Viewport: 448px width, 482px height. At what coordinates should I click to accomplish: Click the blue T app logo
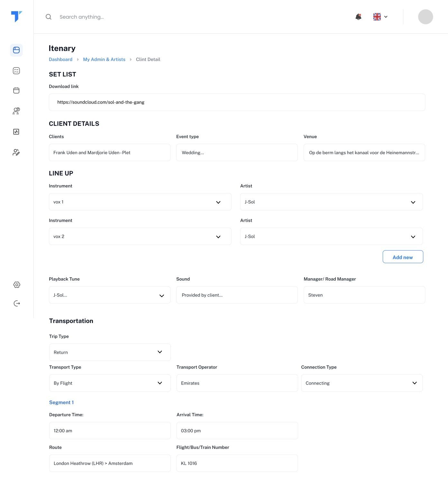pyautogui.click(x=16, y=16)
